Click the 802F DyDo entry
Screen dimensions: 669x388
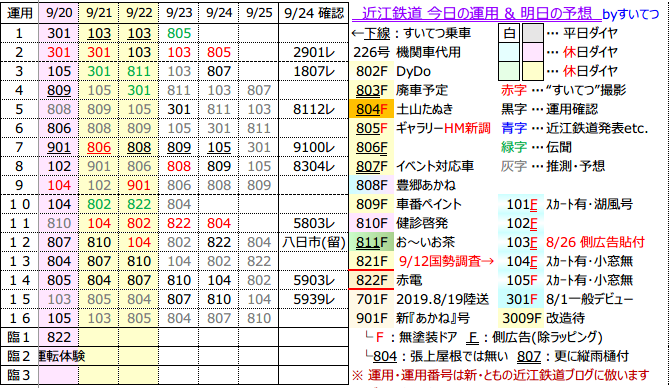[x=393, y=71]
